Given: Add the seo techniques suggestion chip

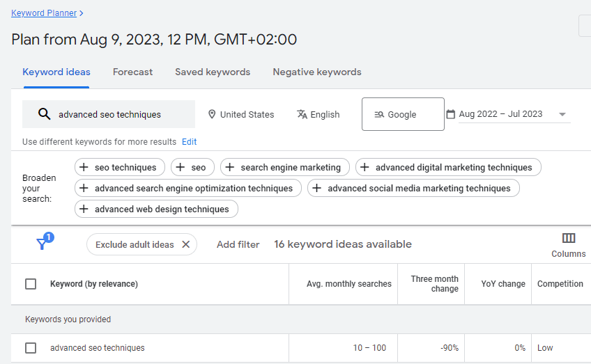Looking at the screenshot, I should 120,167.
